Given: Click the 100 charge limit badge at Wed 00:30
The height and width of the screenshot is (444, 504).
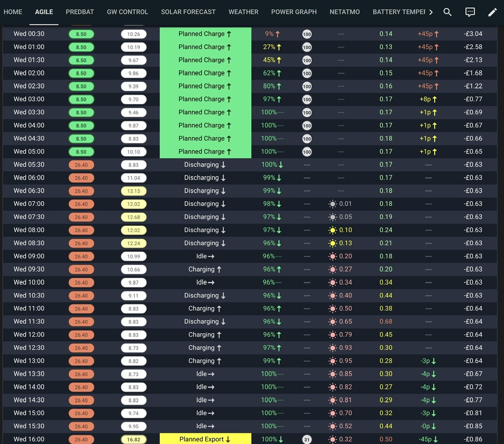Looking at the screenshot, I should (x=307, y=34).
